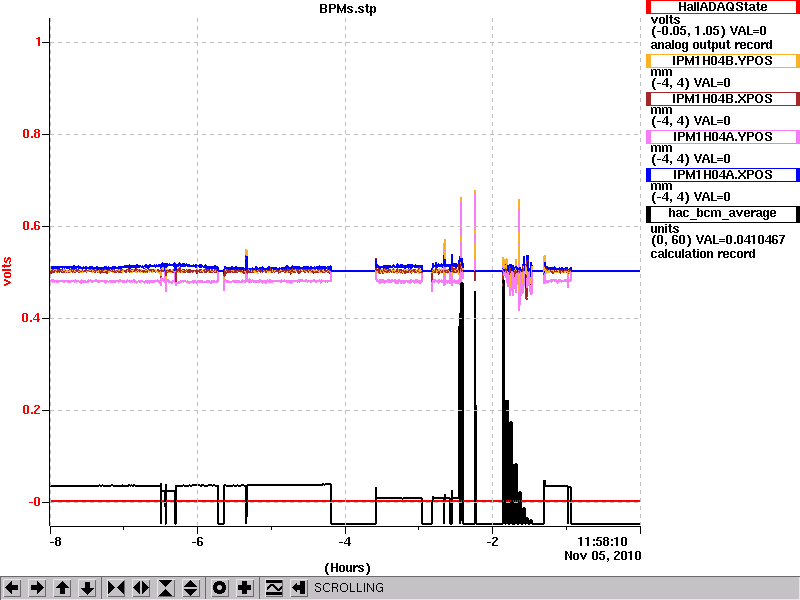
Task: Select the IPM1H04A.XPOS curve legend
Action: (x=722, y=175)
